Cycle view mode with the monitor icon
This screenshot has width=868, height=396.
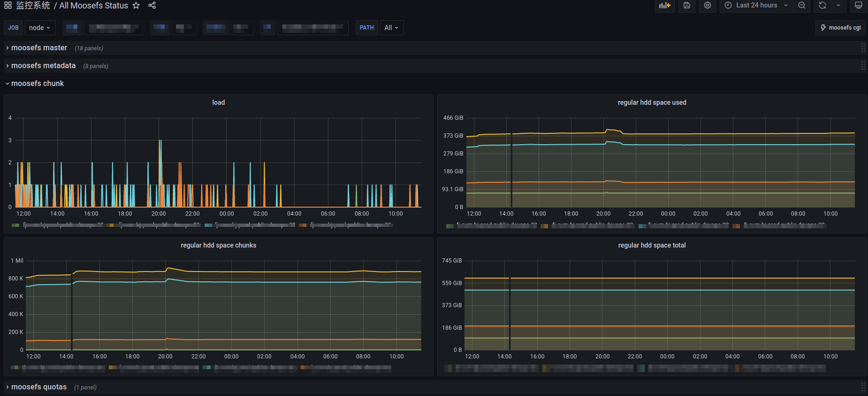click(x=858, y=6)
